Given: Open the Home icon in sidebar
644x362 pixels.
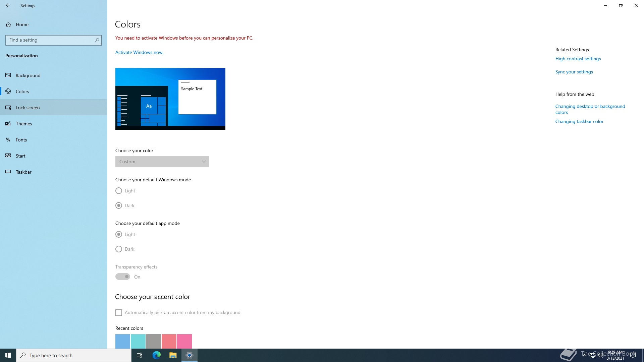Looking at the screenshot, I should [x=8, y=24].
